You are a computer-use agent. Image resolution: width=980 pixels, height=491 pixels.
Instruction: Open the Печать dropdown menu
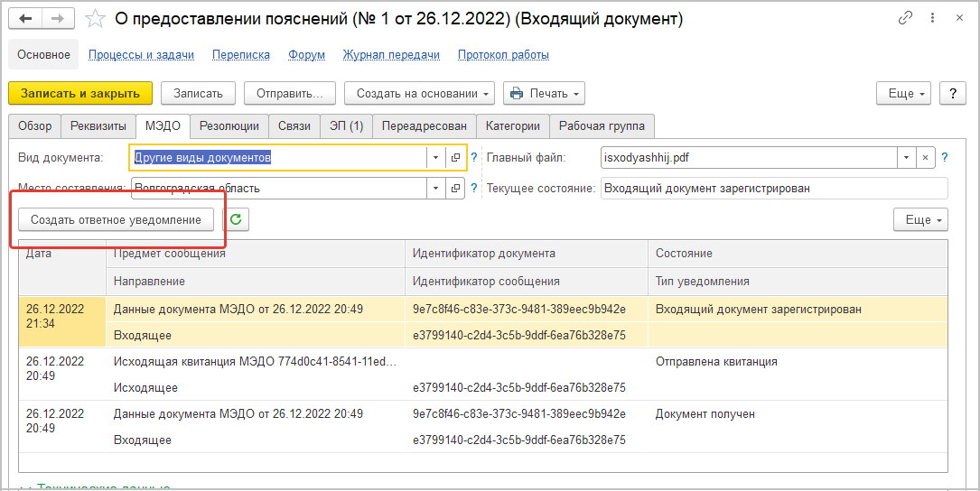(x=544, y=93)
